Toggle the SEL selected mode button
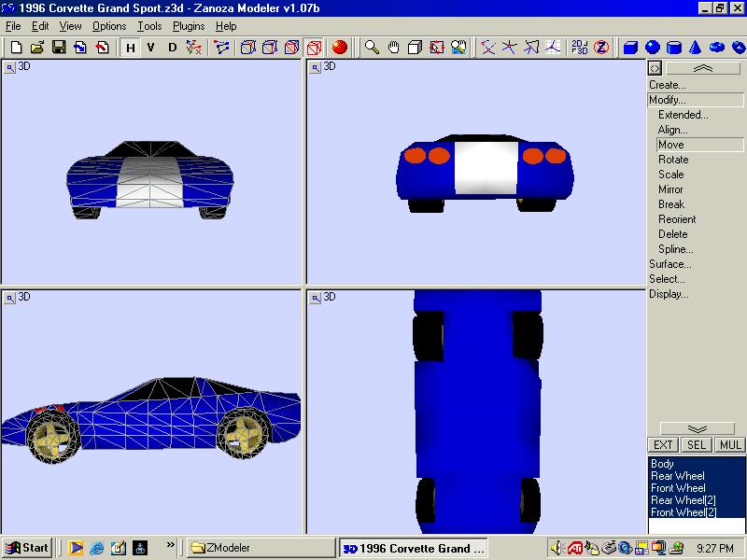Image resolution: width=747 pixels, height=560 pixels. tap(697, 445)
